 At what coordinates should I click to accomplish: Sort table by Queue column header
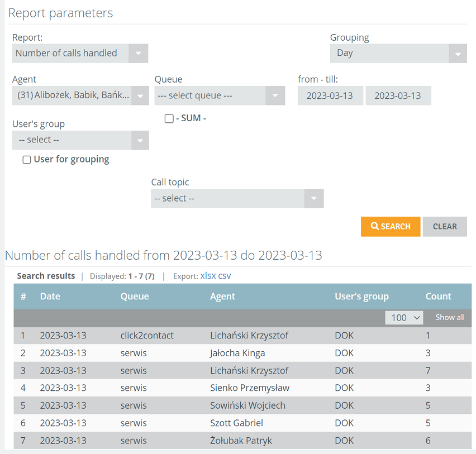[135, 296]
